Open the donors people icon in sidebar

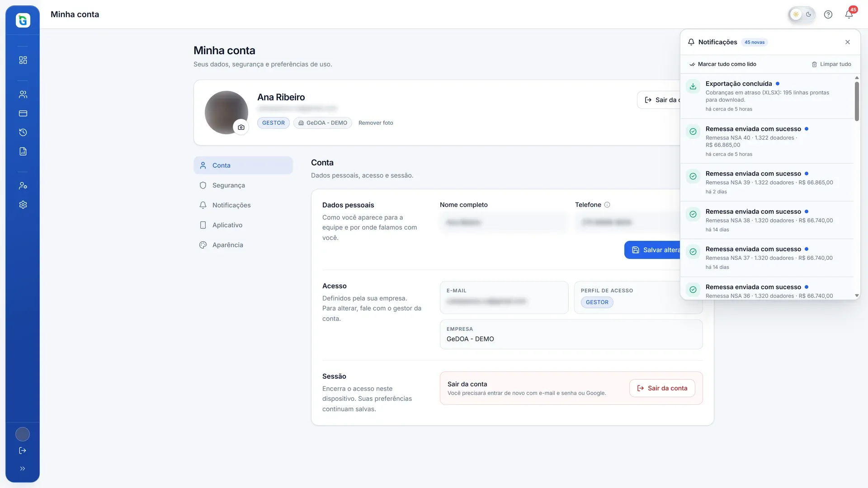23,94
